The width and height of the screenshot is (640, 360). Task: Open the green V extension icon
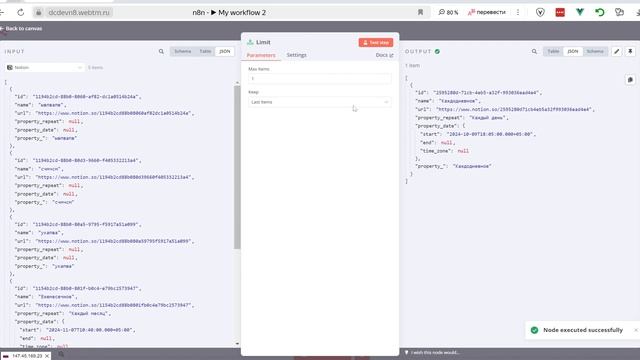click(x=580, y=12)
